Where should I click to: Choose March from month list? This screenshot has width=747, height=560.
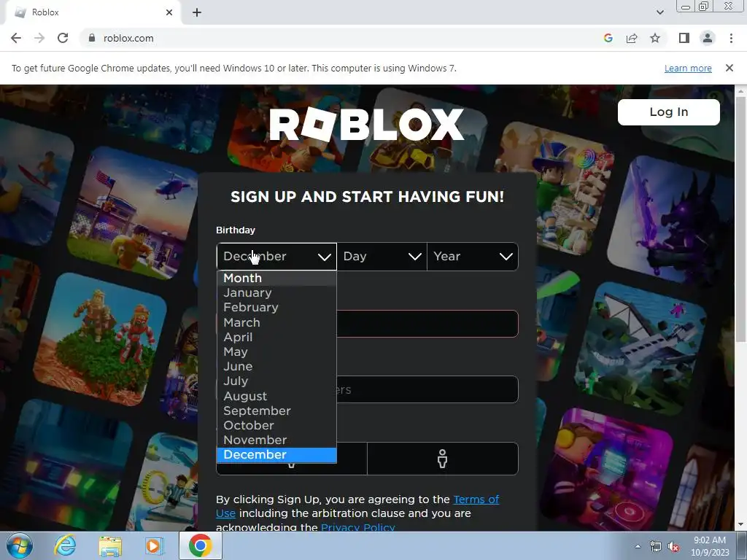pos(276,322)
